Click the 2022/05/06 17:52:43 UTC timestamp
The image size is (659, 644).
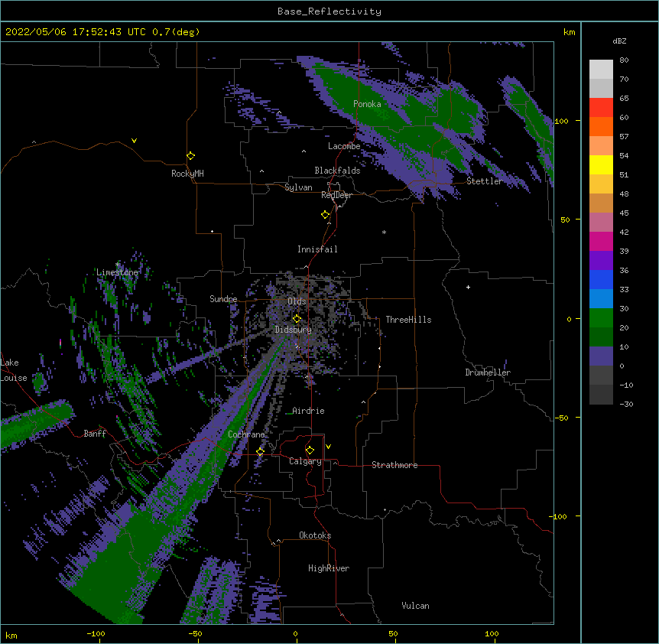(76, 32)
